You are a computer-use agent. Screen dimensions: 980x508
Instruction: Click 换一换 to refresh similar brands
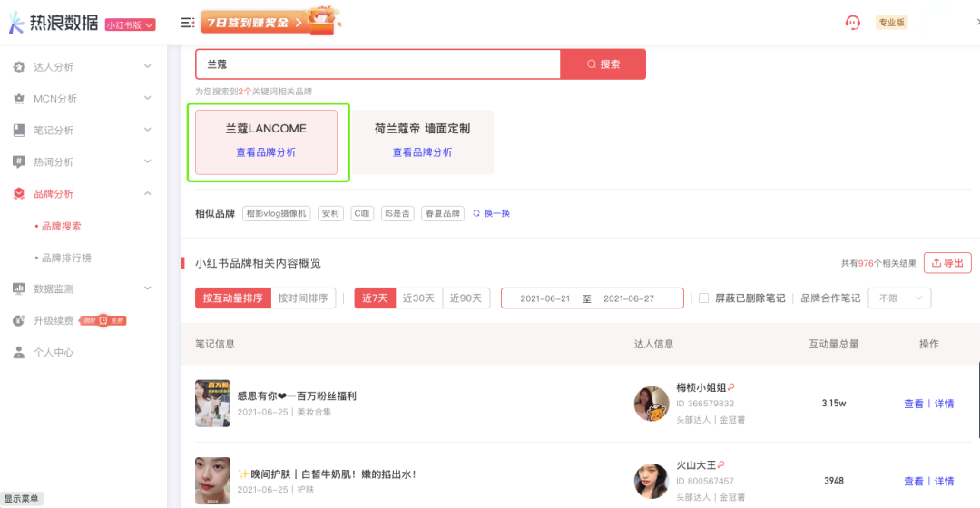[491, 213]
